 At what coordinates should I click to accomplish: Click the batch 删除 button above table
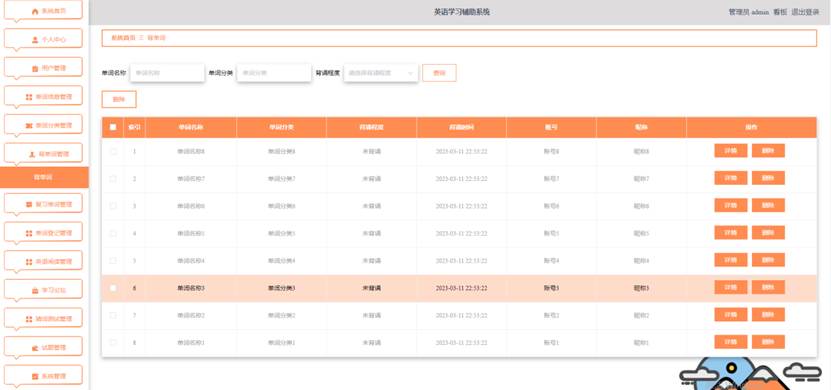pyautogui.click(x=119, y=99)
